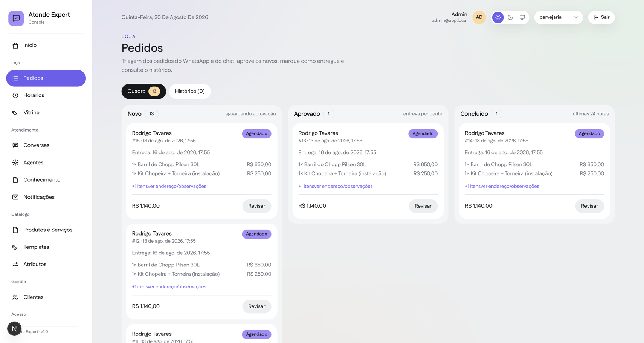The image size is (644, 343).
Task: Click the tag icon beside Templates
Action: 15,247
